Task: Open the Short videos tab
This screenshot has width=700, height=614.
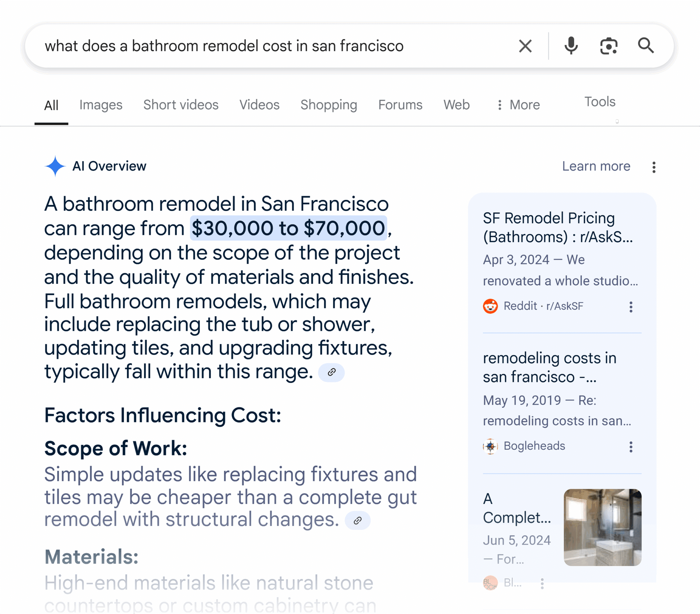Action: (181, 105)
